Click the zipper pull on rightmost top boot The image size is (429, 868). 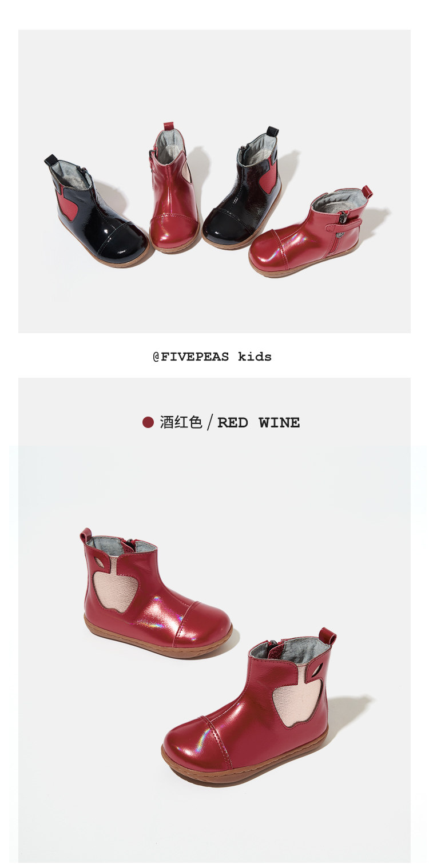click(x=342, y=217)
